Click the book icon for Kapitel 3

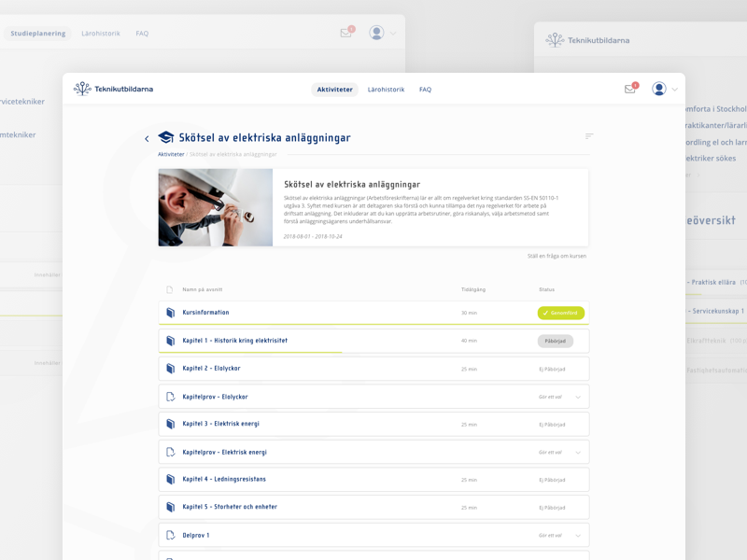click(x=170, y=424)
